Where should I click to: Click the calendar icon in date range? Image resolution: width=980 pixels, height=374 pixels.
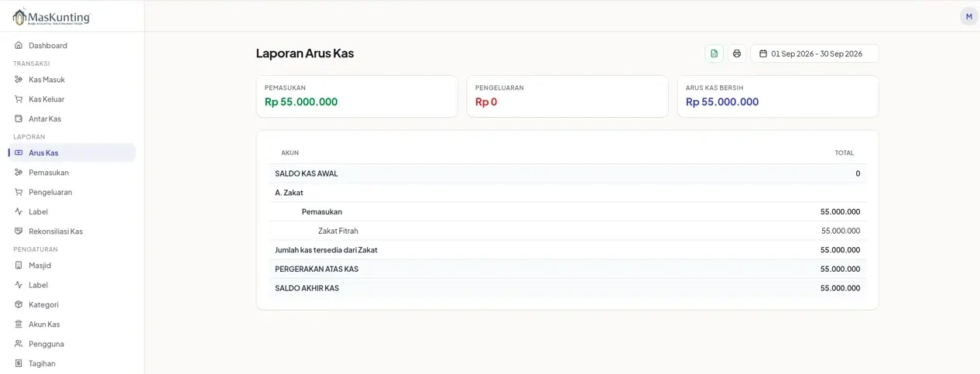[x=763, y=53]
